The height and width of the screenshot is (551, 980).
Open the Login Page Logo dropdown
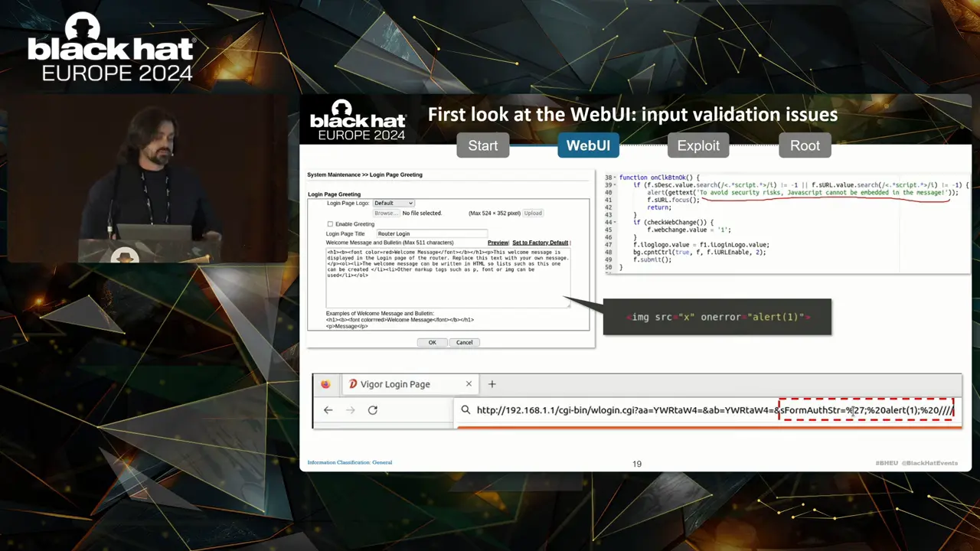394,203
